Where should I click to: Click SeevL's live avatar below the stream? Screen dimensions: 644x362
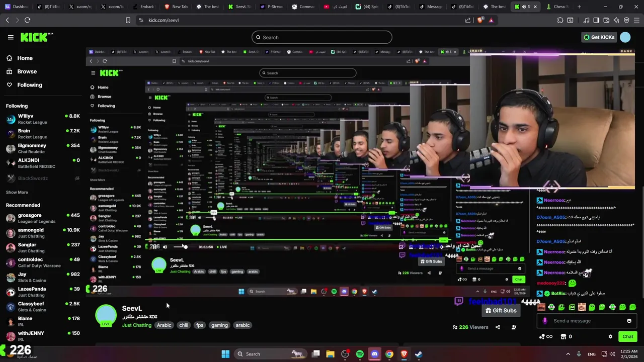pyautogui.click(x=106, y=316)
